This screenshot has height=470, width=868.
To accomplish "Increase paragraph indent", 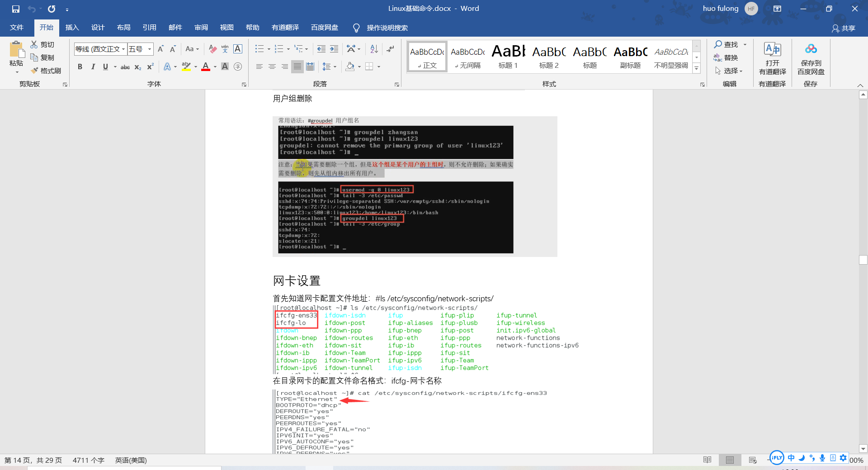I will 334,49.
